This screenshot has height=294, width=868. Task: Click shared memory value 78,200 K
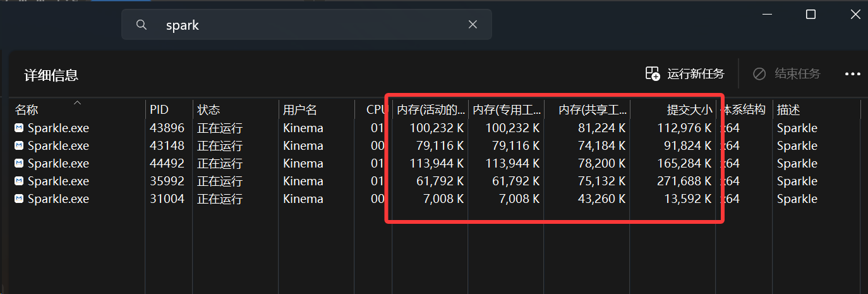[601, 163]
